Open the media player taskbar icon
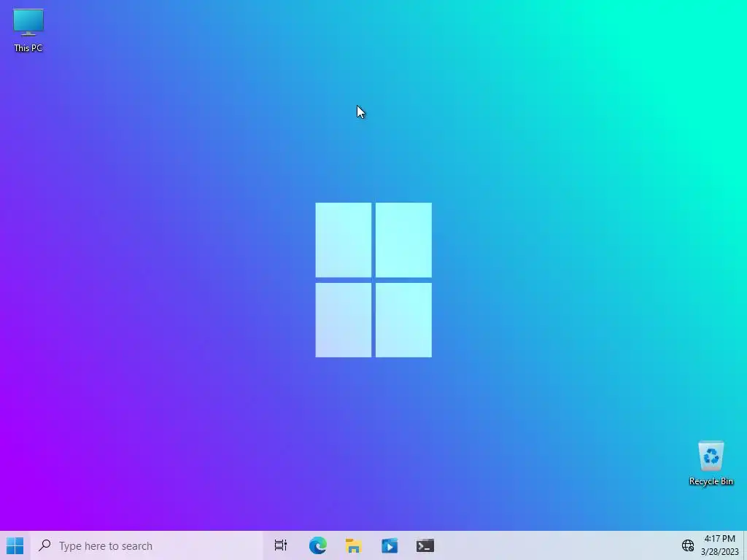This screenshot has height=560, width=747. (x=390, y=545)
